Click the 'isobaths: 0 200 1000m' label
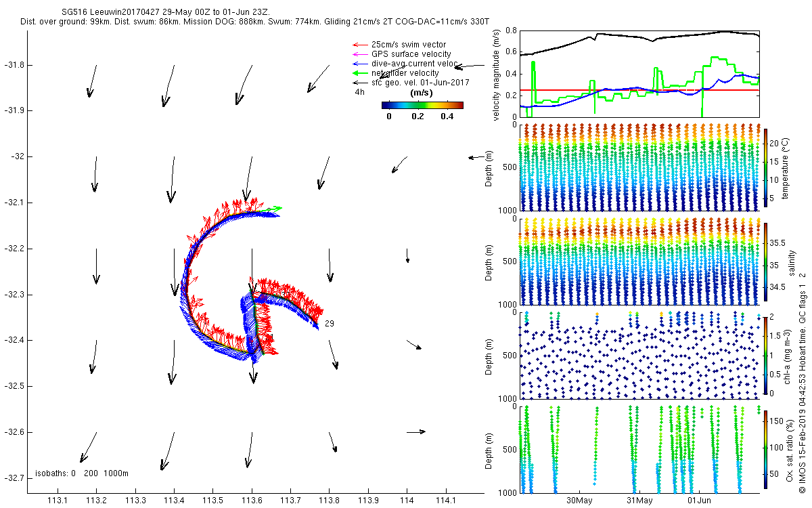 pos(81,473)
